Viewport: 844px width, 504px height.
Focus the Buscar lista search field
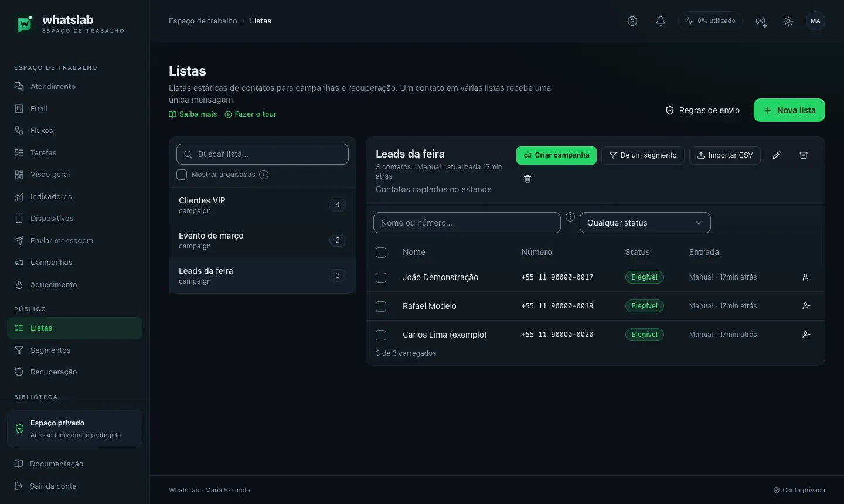coord(263,154)
